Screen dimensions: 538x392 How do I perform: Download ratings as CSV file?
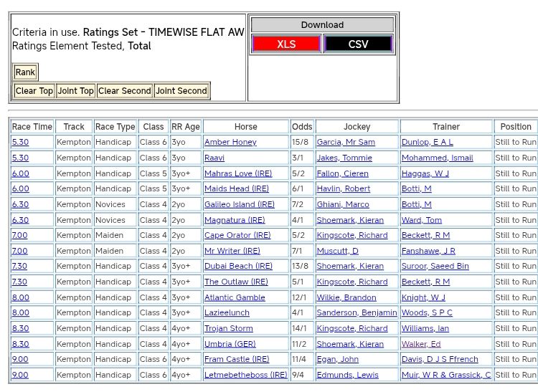pyautogui.click(x=358, y=44)
